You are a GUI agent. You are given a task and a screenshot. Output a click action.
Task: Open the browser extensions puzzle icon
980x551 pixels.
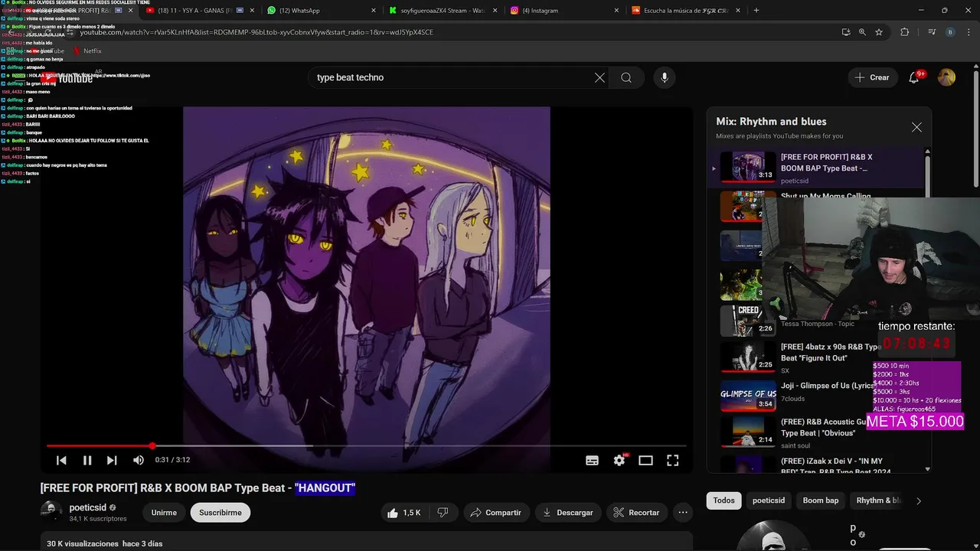(x=905, y=32)
